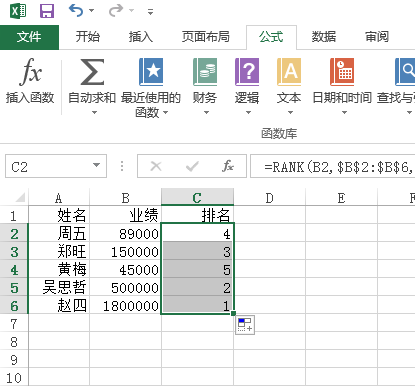Open 最近使用的函数 list
The width and height of the screenshot is (415, 386).
tap(151, 87)
